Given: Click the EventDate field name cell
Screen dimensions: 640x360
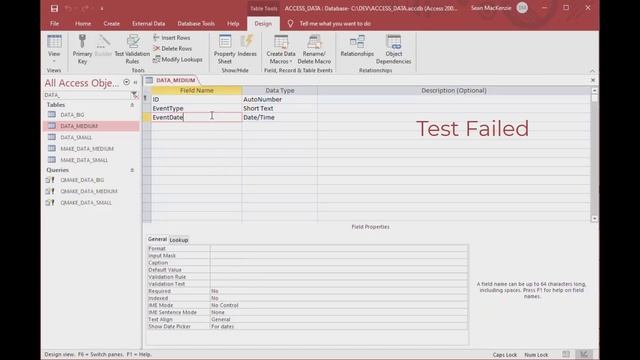Looking at the screenshot, I should pyautogui.click(x=196, y=117).
